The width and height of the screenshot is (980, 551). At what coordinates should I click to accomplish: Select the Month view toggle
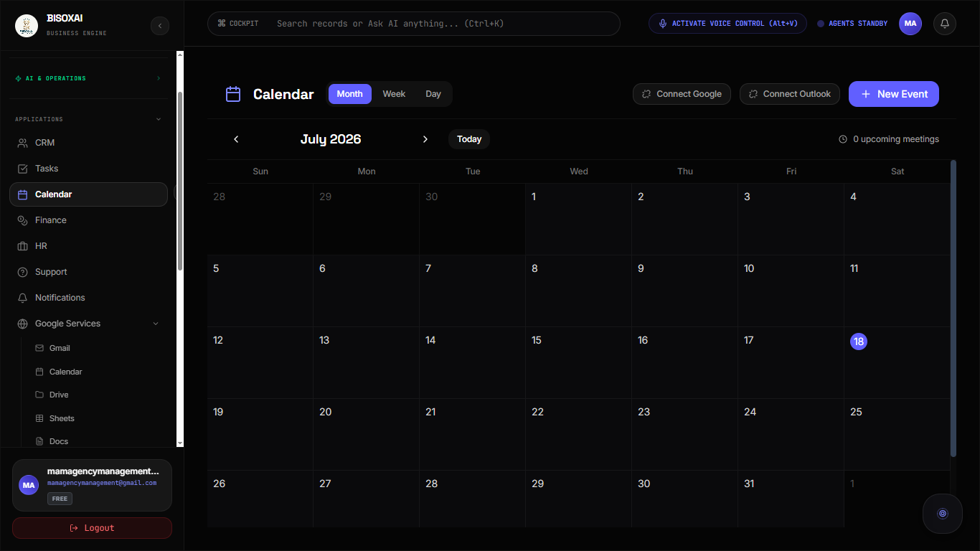(x=350, y=94)
